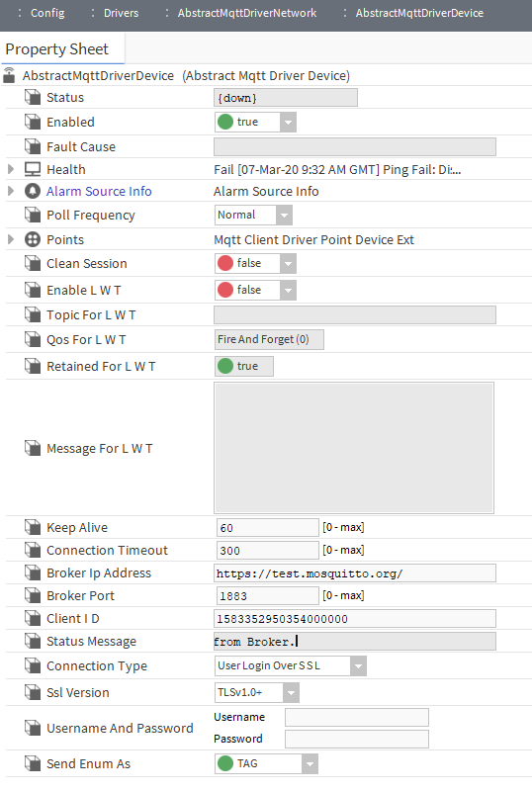Click the Client I D field
Screen dimensions: 532x792
point(355,618)
